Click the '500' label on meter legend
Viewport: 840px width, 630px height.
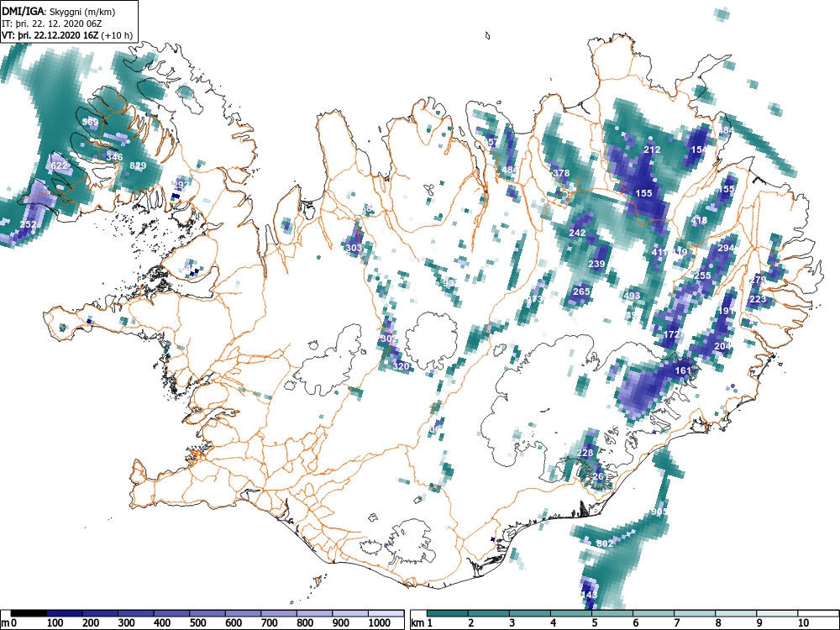[198, 622]
